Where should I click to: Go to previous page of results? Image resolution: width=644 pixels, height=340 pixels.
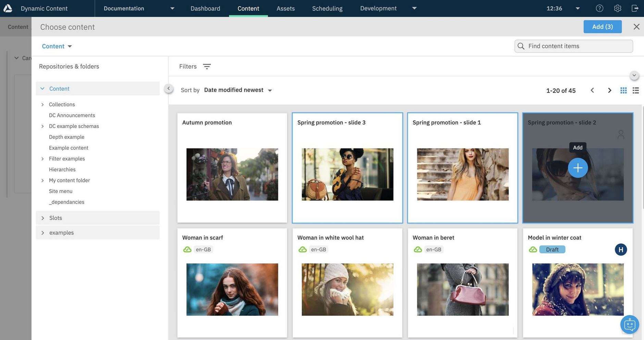(592, 90)
